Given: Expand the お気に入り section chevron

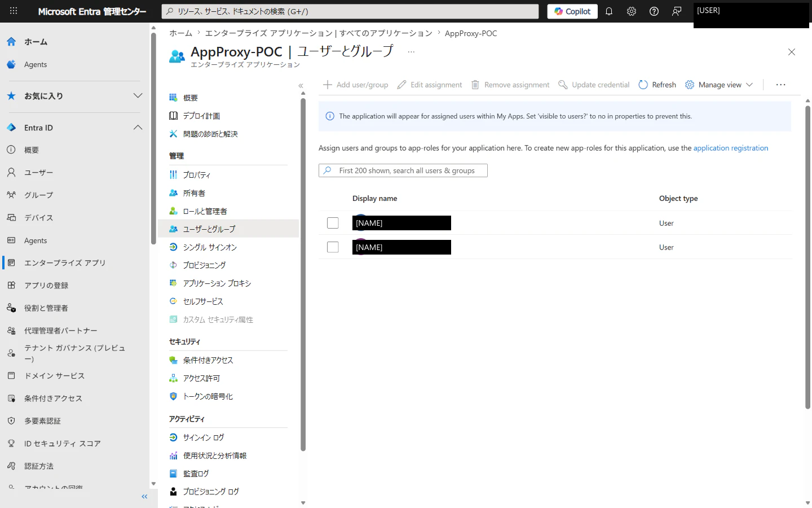Looking at the screenshot, I should [138, 96].
